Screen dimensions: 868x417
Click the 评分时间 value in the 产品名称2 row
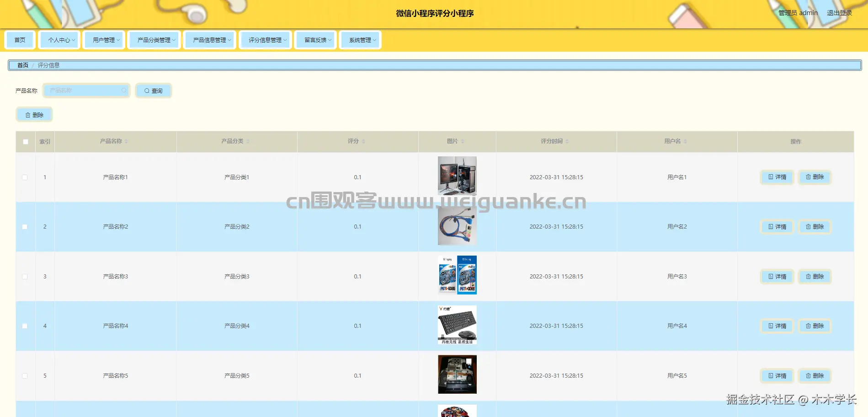click(556, 227)
